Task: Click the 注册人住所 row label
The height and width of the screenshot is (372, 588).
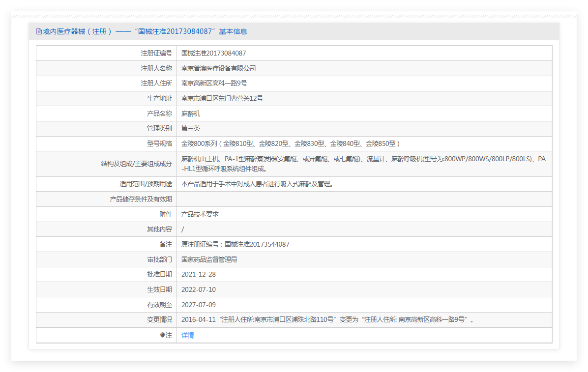Action: tap(156, 83)
